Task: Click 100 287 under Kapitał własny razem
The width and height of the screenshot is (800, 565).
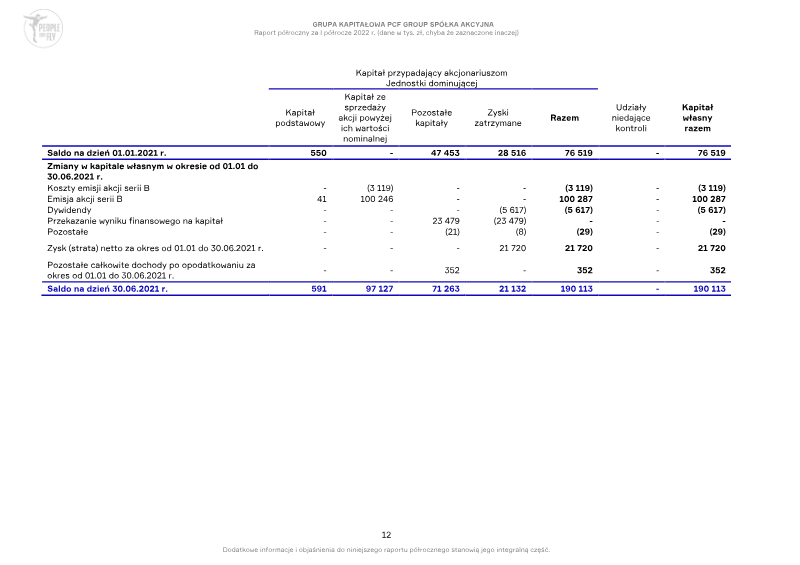Action: 709,199
